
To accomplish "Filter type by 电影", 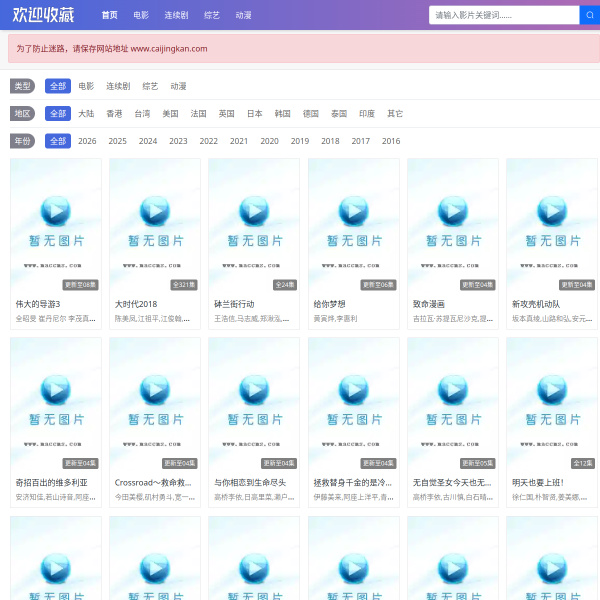I will [x=86, y=86].
